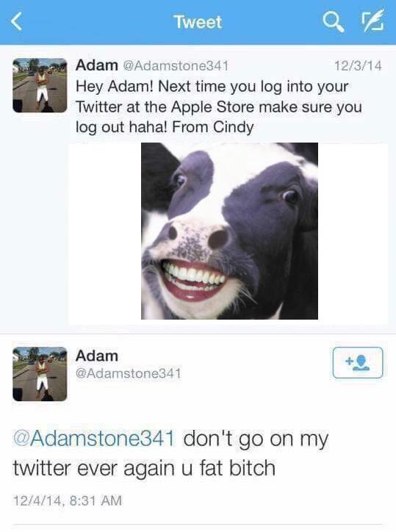Tap the Tweet title in header

[x=198, y=22]
